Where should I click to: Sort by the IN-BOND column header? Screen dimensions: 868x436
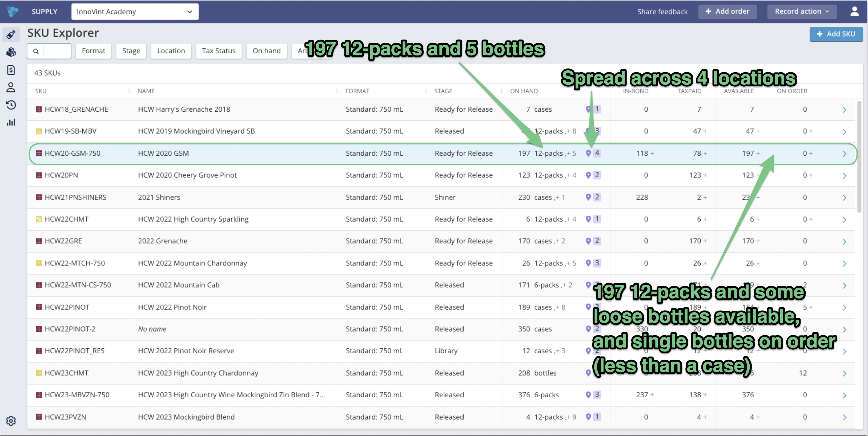click(x=635, y=91)
